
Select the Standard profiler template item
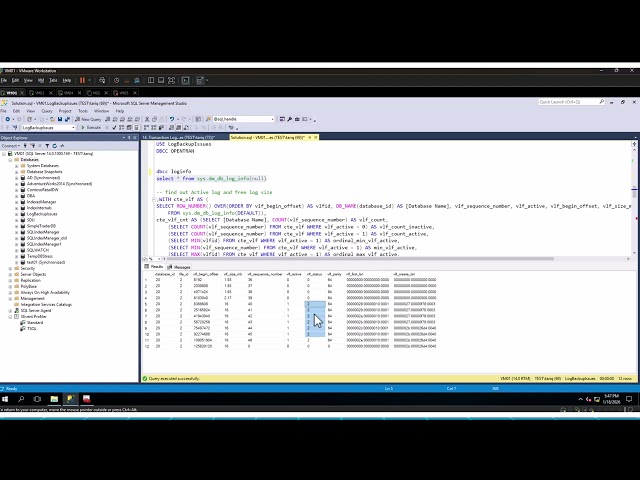click(35, 322)
